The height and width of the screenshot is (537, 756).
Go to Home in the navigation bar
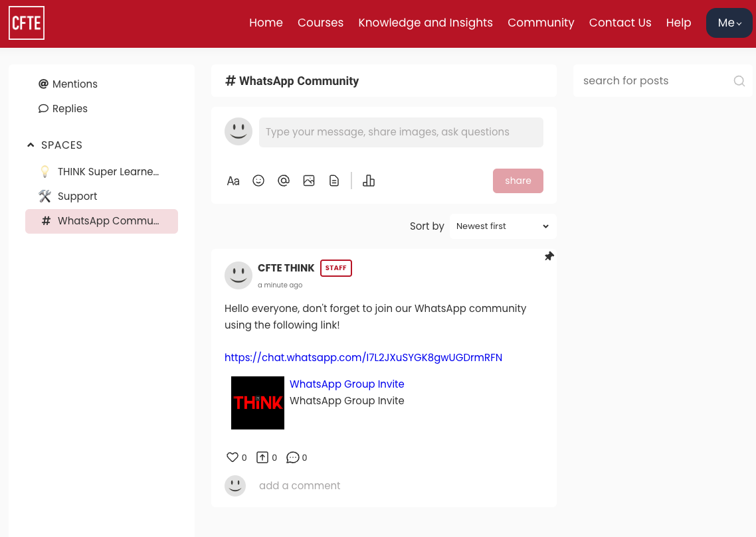tap(266, 23)
